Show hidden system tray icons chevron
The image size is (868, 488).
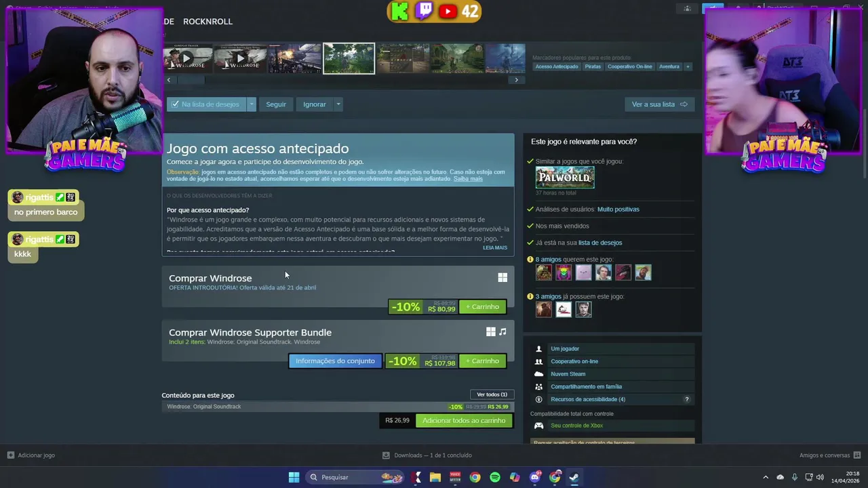click(766, 477)
